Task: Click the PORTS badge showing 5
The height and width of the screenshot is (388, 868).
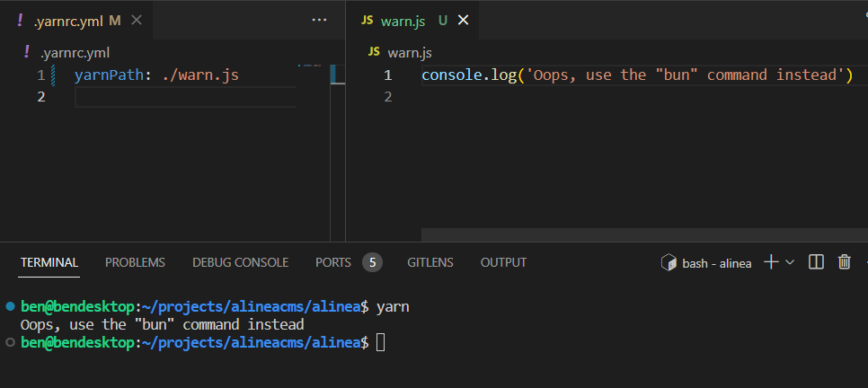Action: (x=373, y=262)
